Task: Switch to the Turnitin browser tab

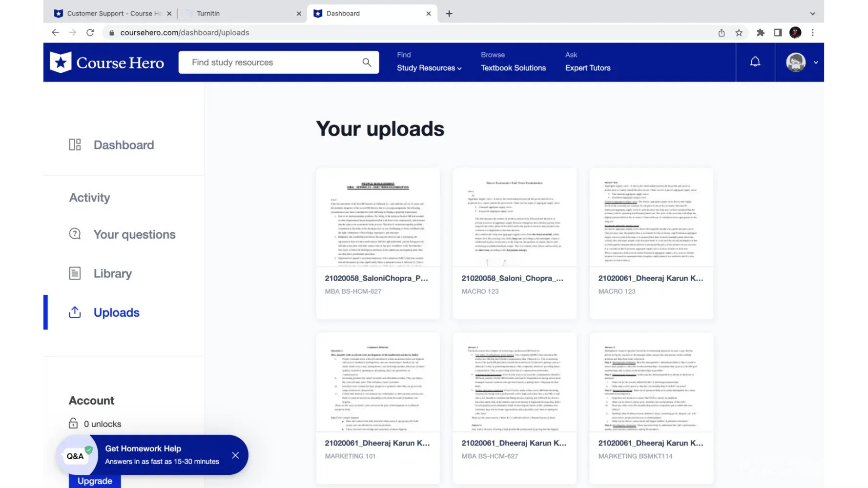Action: tap(243, 14)
